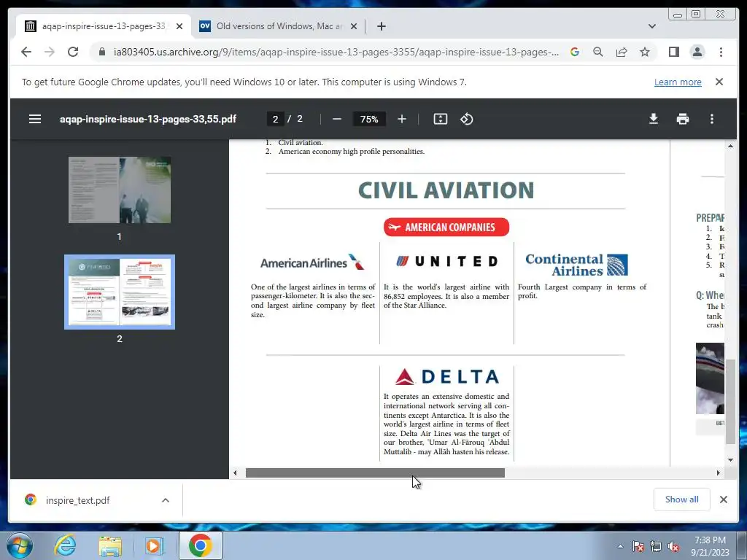Expand the tab search dropdown
The height and width of the screenshot is (560, 747).
pyautogui.click(x=651, y=26)
